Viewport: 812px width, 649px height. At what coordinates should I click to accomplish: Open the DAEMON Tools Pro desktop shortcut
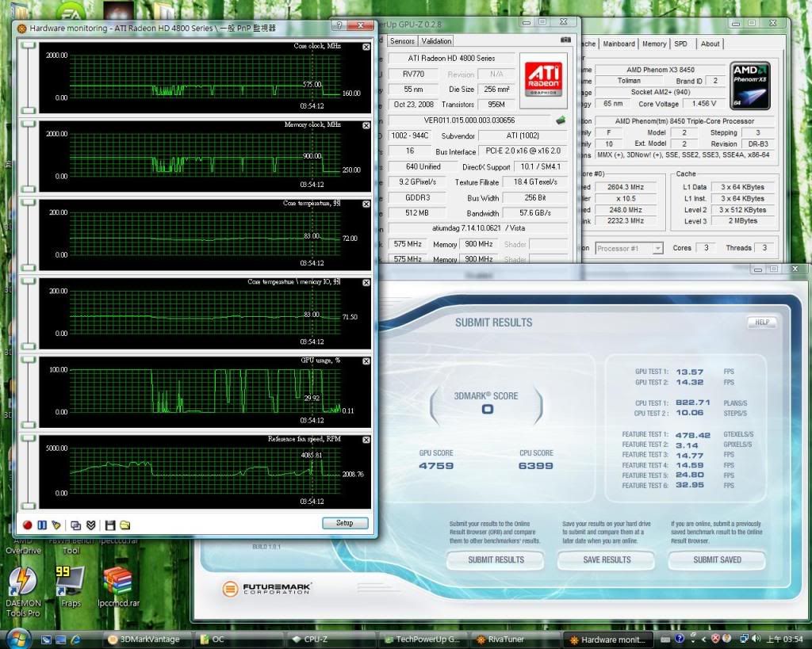pyautogui.click(x=23, y=592)
